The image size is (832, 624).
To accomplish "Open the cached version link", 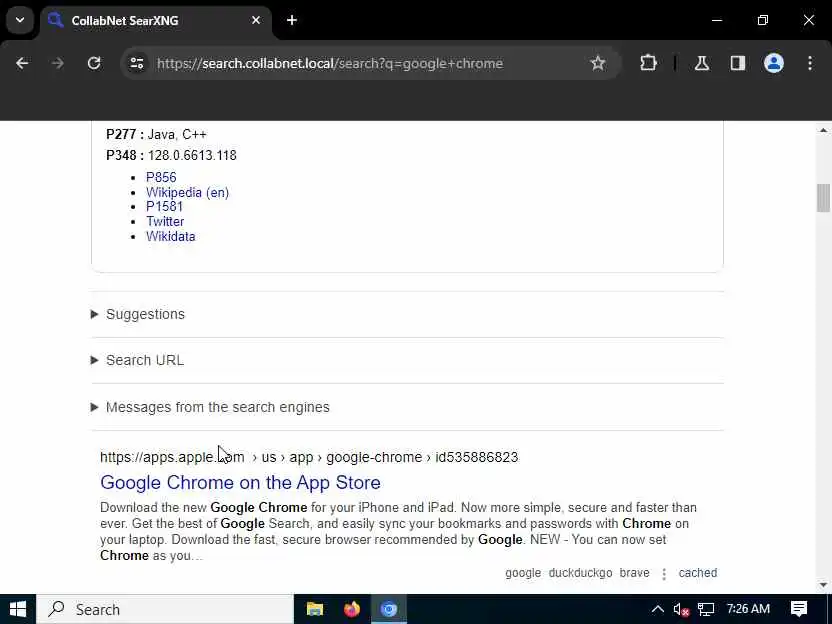I will point(697,573).
